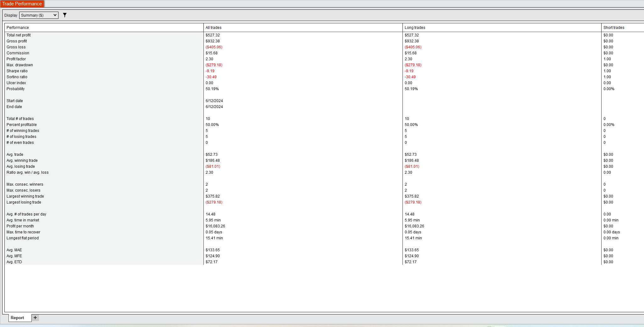Select the Max. drawdown row label
644x327 pixels.
(x=20, y=65)
